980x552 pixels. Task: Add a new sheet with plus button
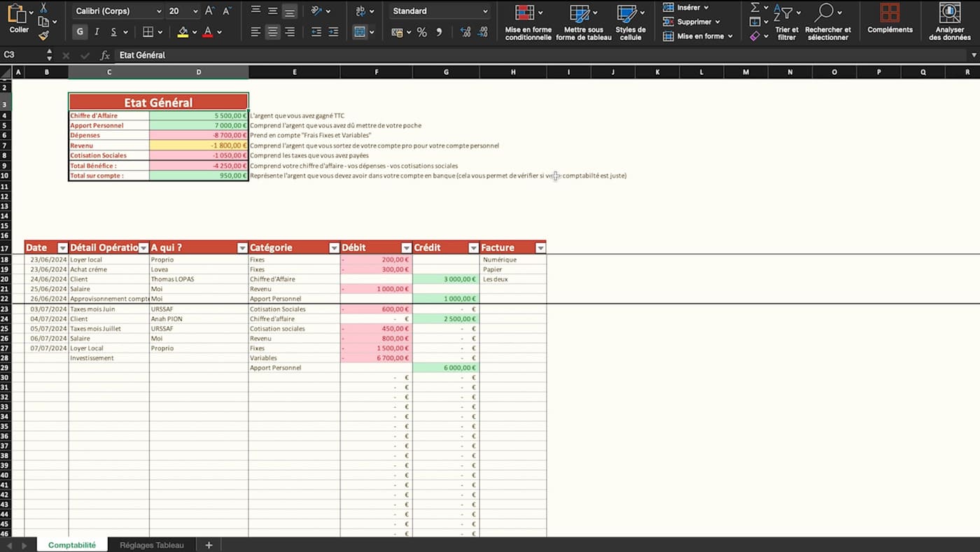point(209,545)
